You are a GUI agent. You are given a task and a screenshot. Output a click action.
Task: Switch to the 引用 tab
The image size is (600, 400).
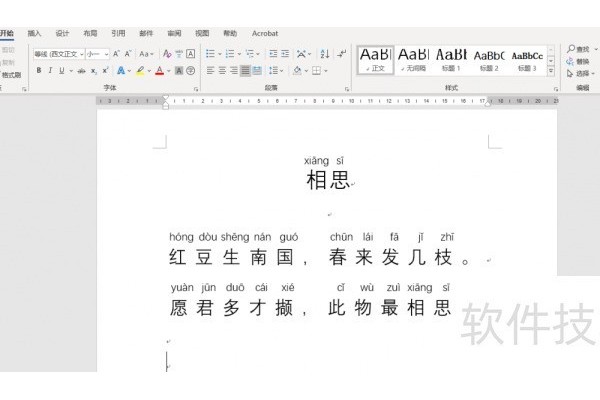pos(118,33)
